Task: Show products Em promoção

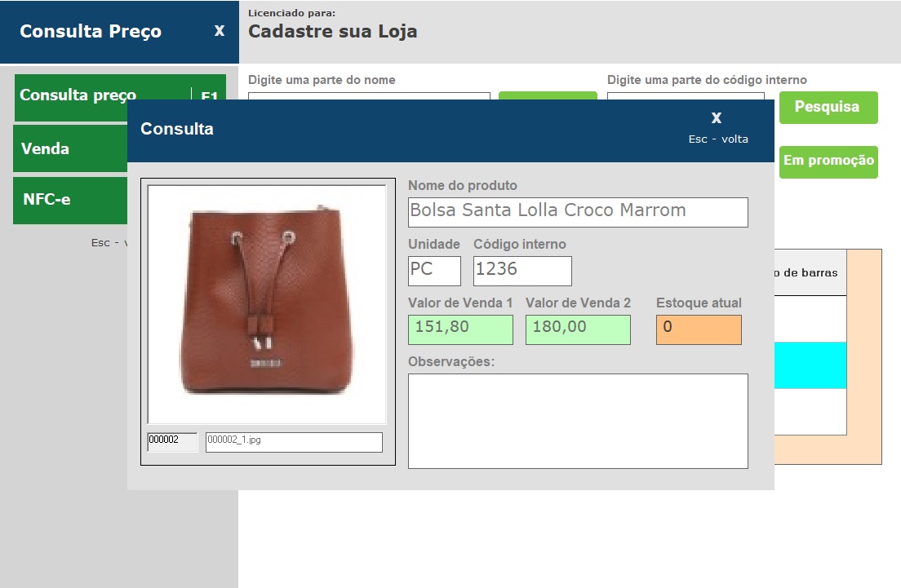Action: coord(828,161)
